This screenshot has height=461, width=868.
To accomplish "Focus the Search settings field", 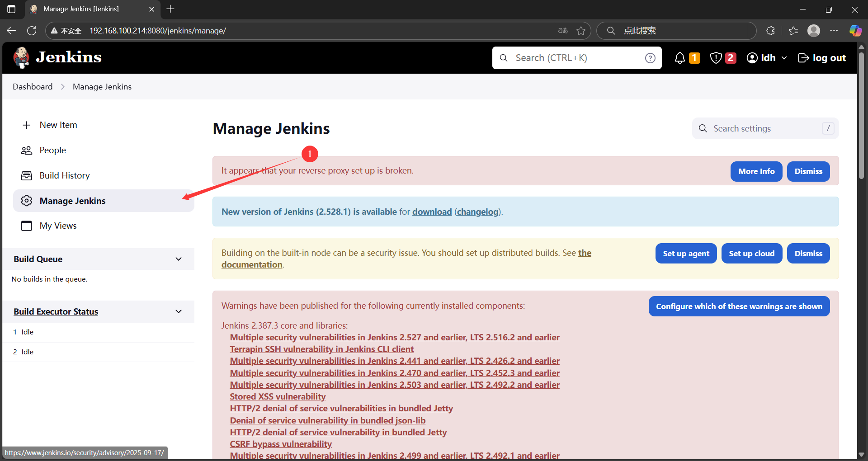I will pyautogui.click(x=765, y=128).
